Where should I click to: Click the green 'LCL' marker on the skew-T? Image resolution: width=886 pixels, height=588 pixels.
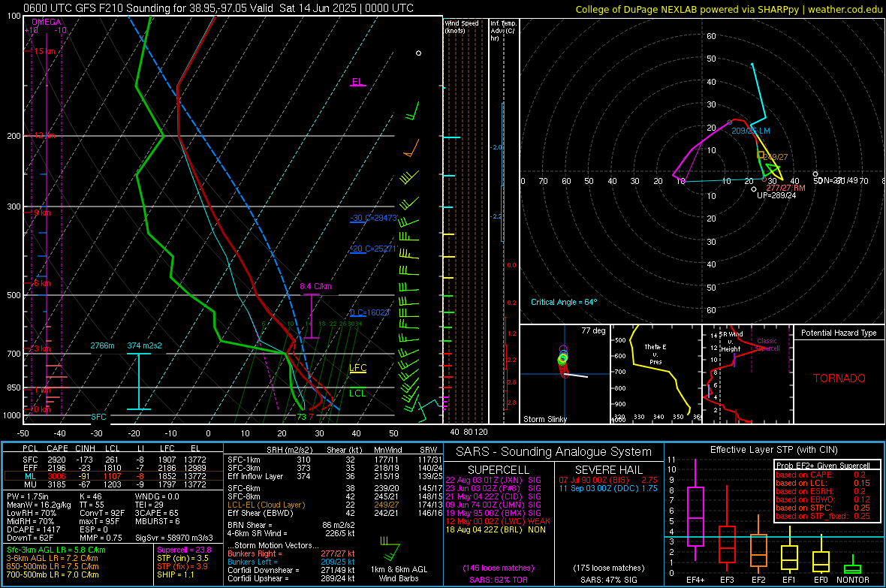click(357, 394)
